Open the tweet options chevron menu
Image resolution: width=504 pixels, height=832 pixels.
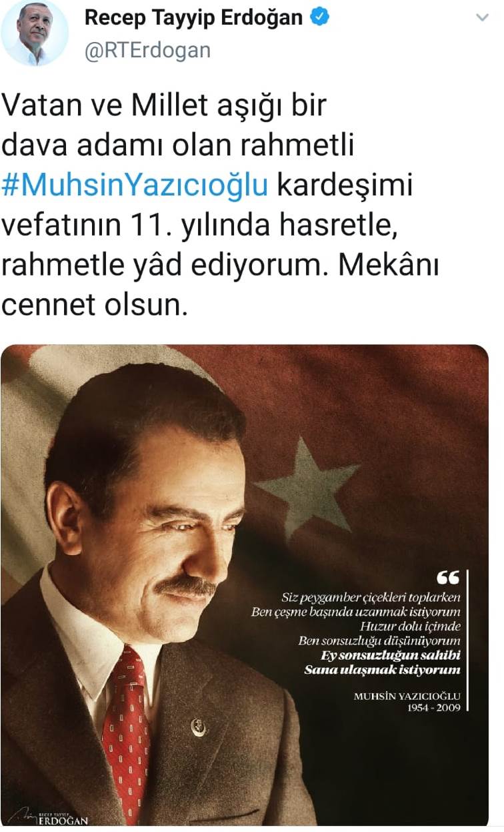tap(481, 18)
